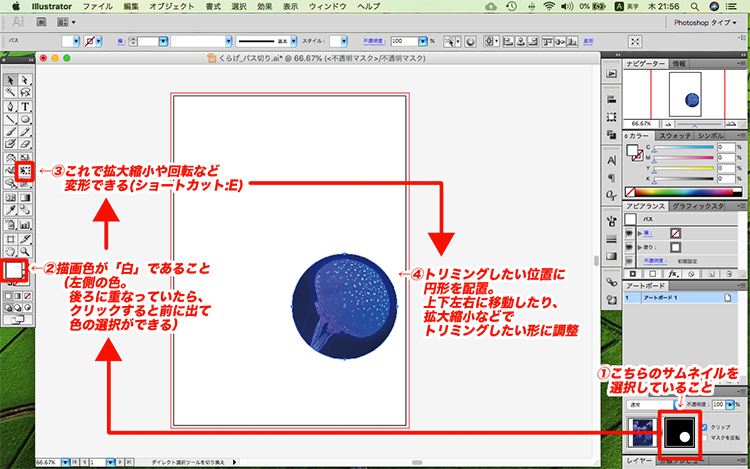Click the Eyedropper tool
The height and width of the screenshot is (469, 750).
[11, 211]
